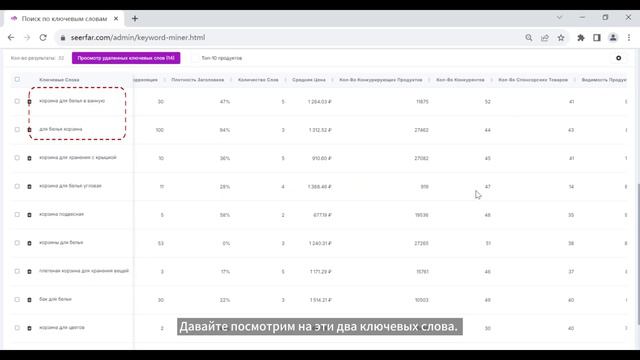Click keyword text 'для белья корзина'
The height and width of the screenshot is (360, 640).
(60, 129)
